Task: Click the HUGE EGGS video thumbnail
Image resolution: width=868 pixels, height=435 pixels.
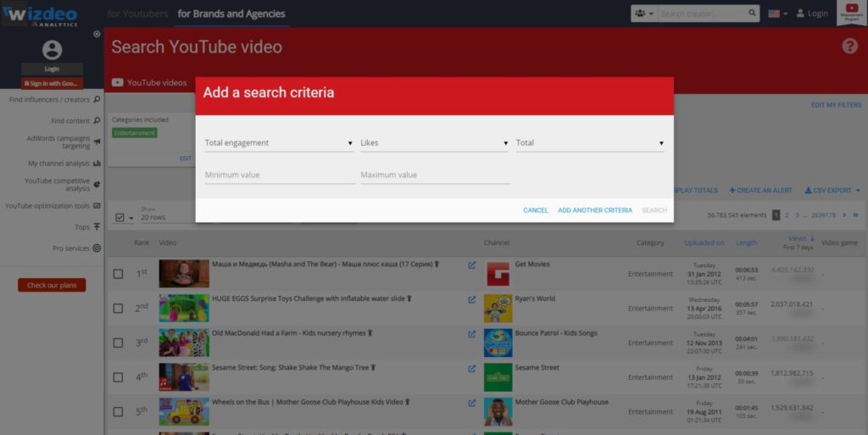Action: pos(184,309)
